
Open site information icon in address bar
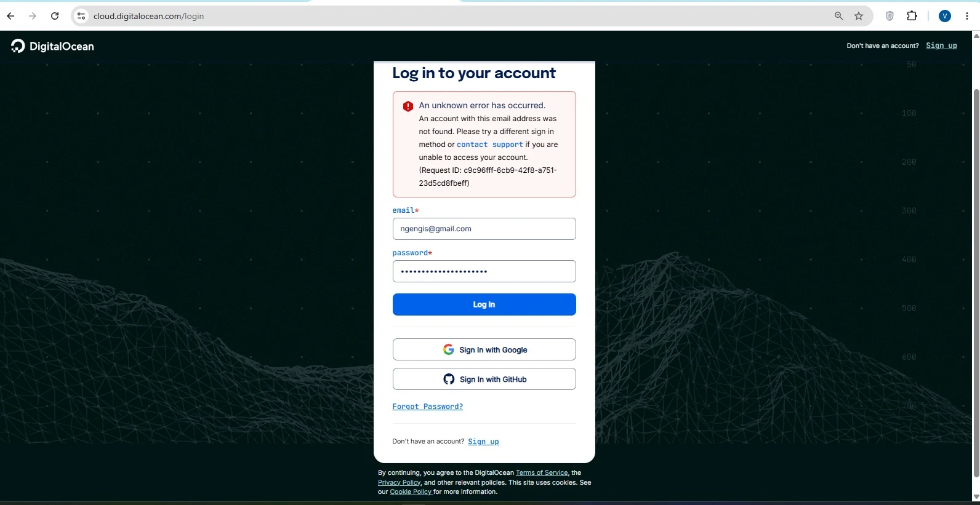pos(81,16)
